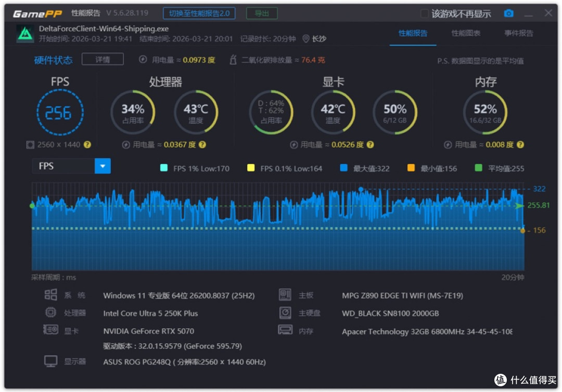Screen dimensions: 562x392
Task: Click the CPU 43℃ temperature gauge
Action: (196, 112)
